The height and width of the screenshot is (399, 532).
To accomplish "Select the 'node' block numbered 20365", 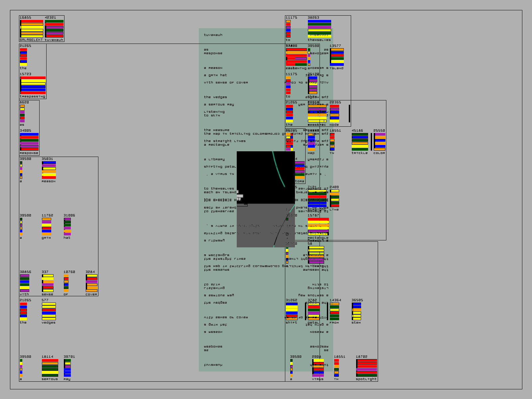I will [x=334, y=113].
